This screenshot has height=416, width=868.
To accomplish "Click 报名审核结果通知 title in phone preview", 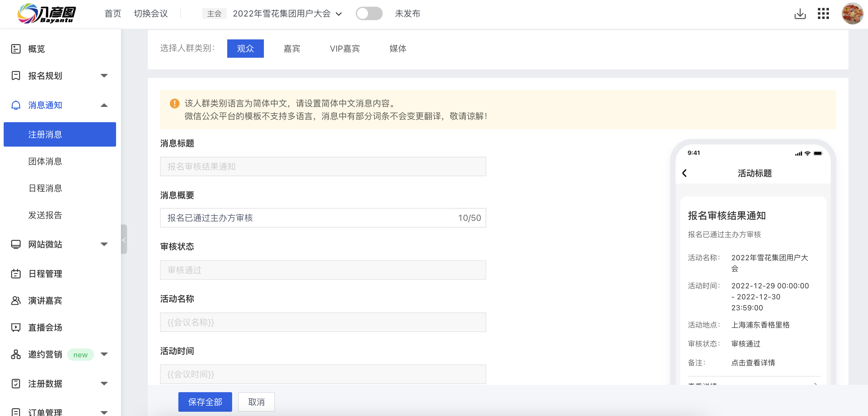I will pyautogui.click(x=727, y=216).
